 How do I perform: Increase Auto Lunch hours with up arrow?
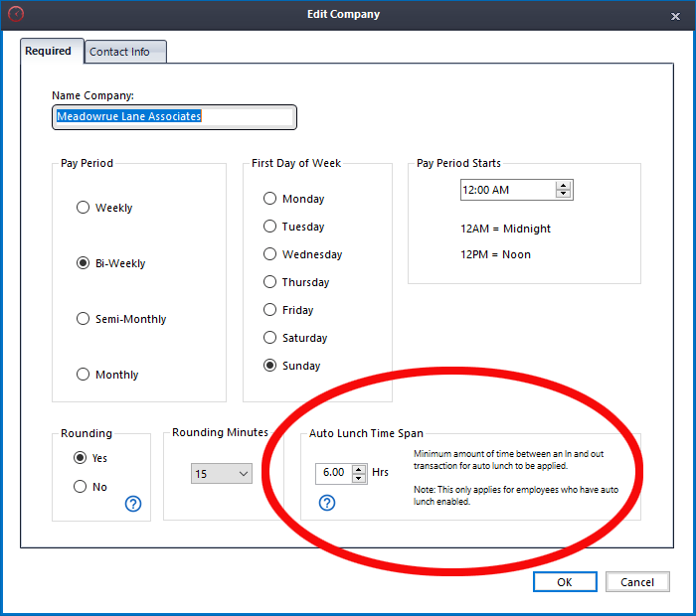pyautogui.click(x=359, y=469)
